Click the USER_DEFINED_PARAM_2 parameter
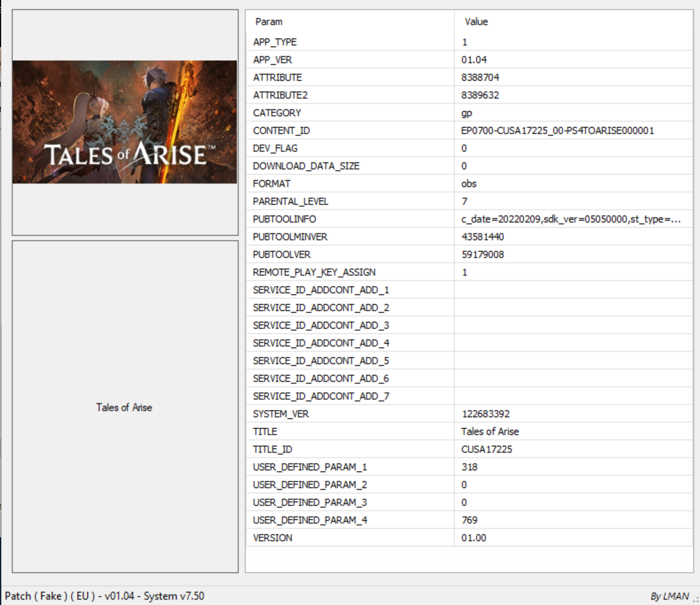 pyautogui.click(x=310, y=485)
